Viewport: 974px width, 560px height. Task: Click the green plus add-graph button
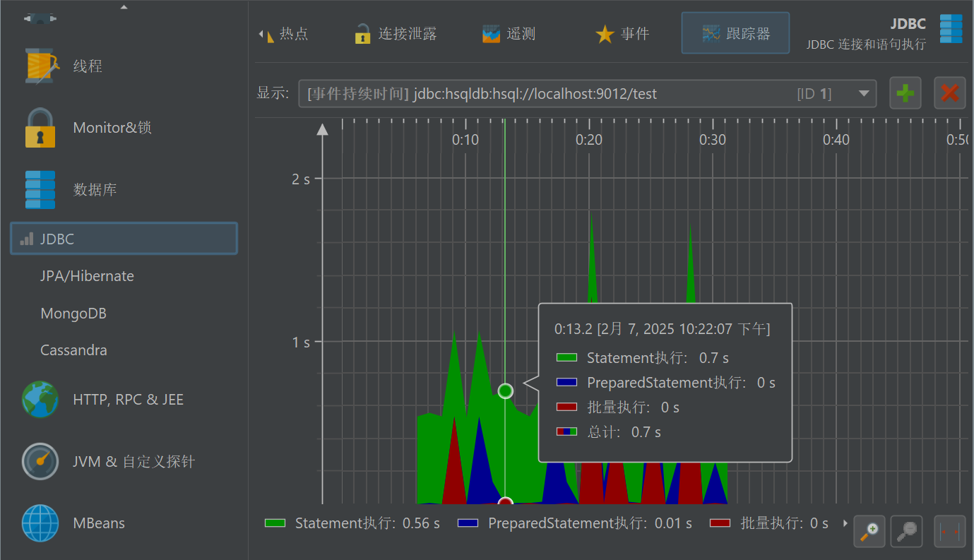905,93
